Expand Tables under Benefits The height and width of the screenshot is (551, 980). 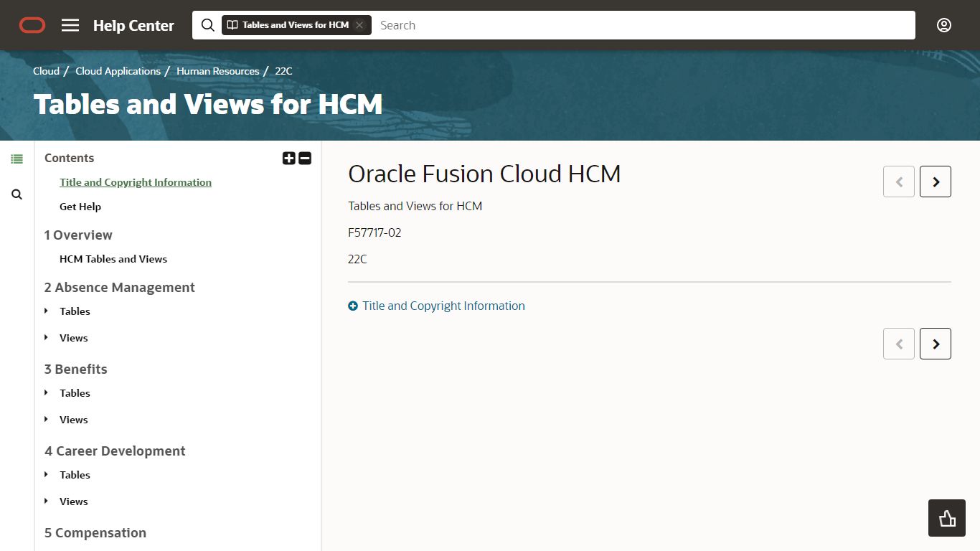click(x=47, y=393)
